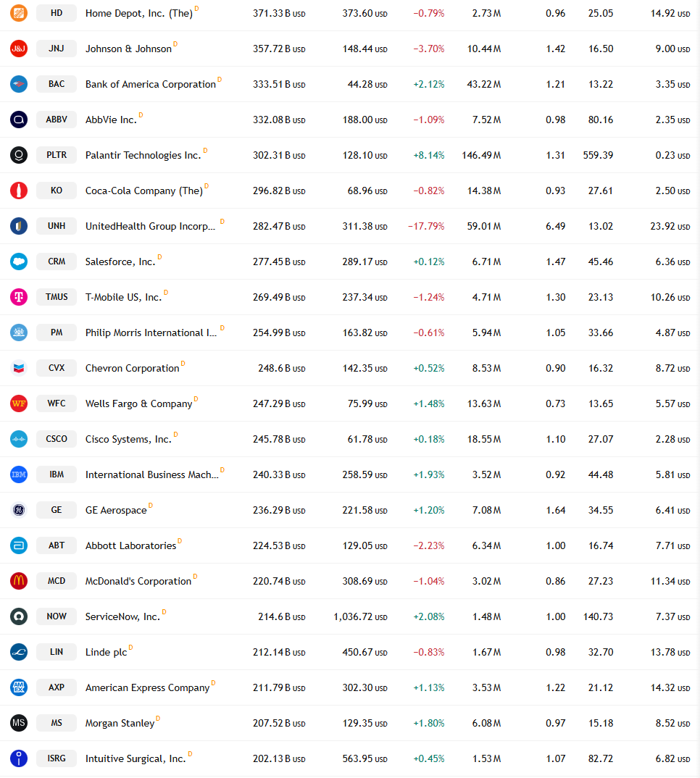Image resolution: width=700 pixels, height=778 pixels.
Task: Click the AbbVie logo icon
Action: (x=19, y=120)
